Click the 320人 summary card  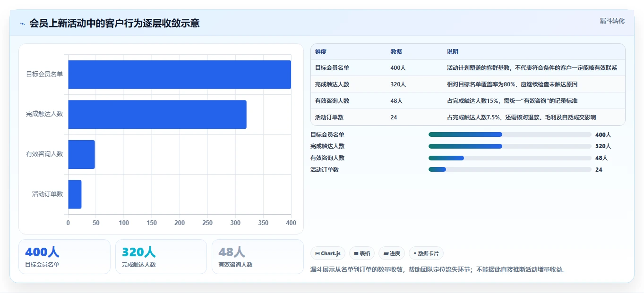[x=161, y=257]
